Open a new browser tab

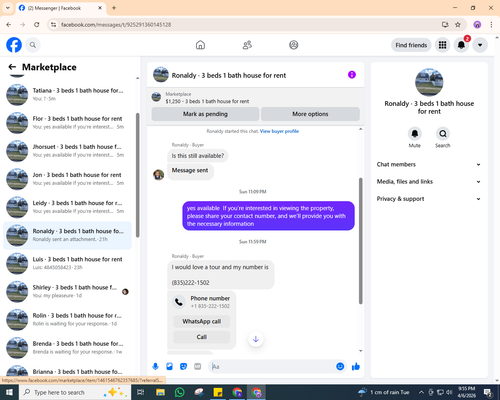tap(114, 8)
